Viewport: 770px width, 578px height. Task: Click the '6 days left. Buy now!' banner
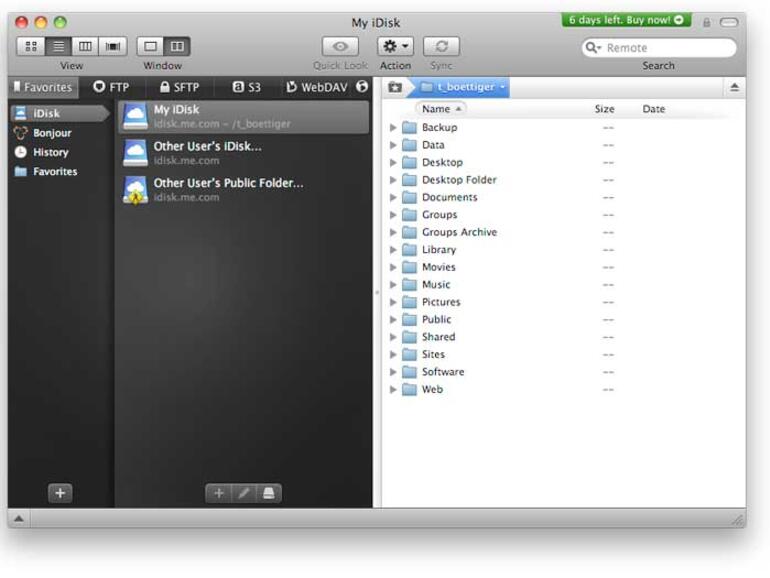tap(626, 20)
